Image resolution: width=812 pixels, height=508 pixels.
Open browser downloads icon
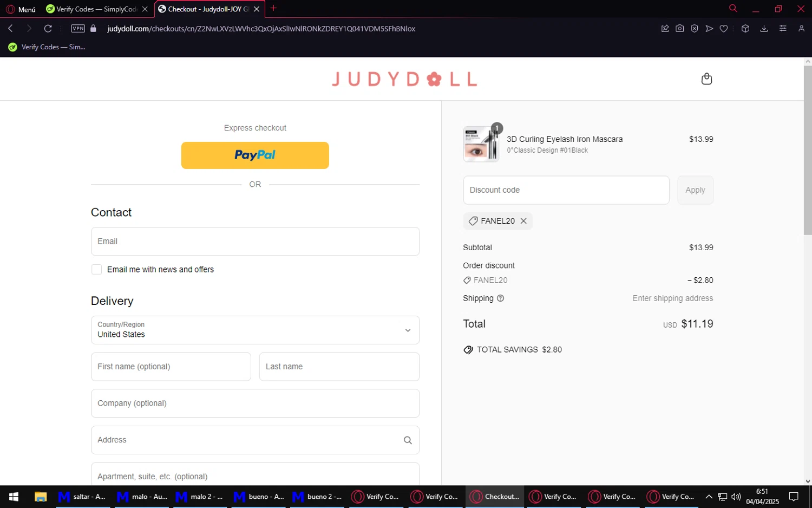pos(764,29)
